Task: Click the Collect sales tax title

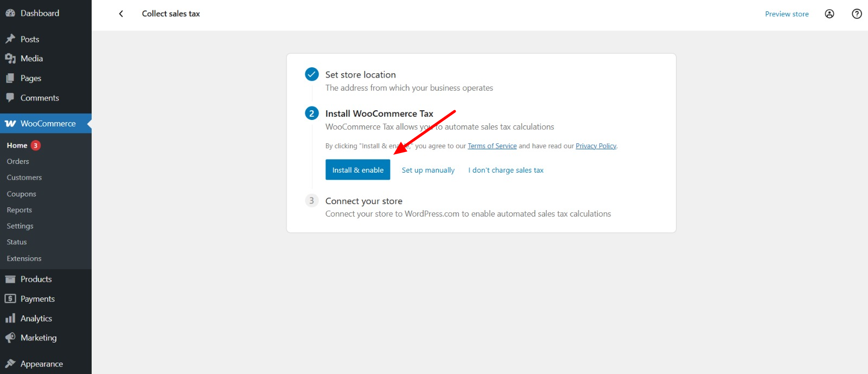Action: point(171,14)
